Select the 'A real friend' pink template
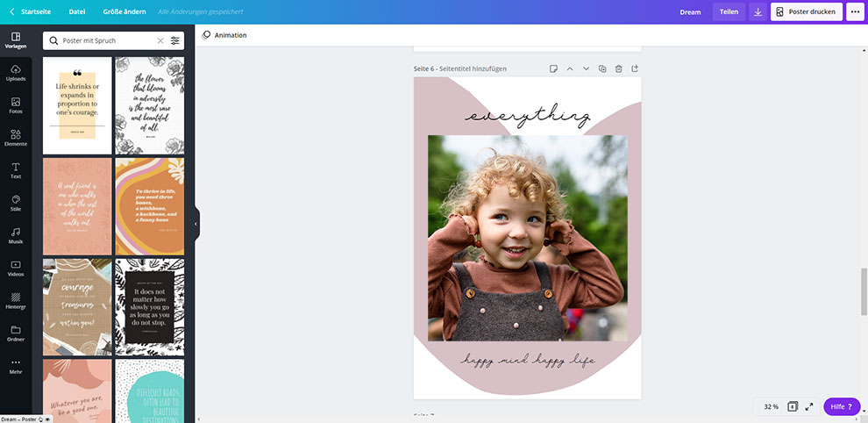Screen dimensions: 868x423 click(x=77, y=206)
